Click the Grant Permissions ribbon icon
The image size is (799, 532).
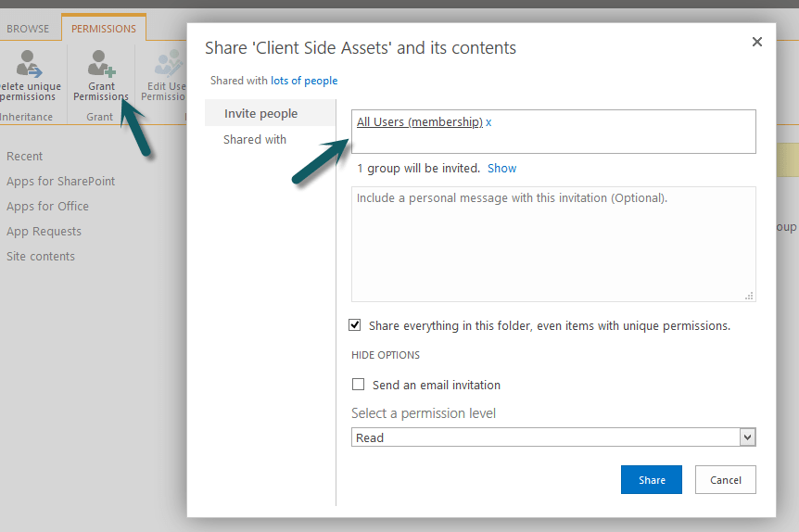[x=101, y=64]
